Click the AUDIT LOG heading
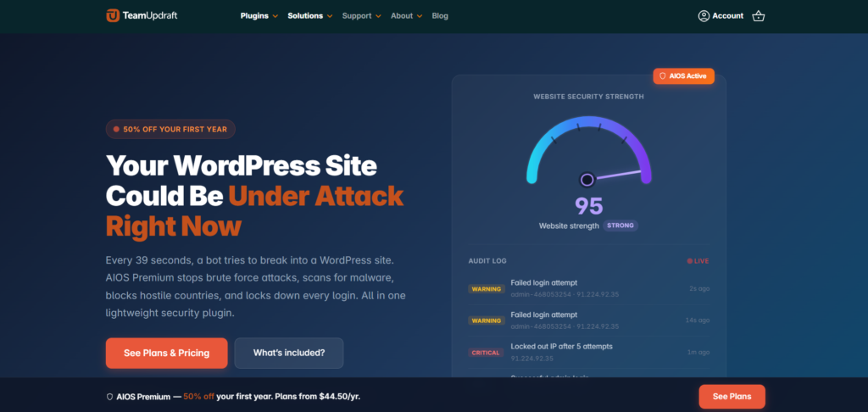This screenshot has width=868, height=412. coord(487,261)
